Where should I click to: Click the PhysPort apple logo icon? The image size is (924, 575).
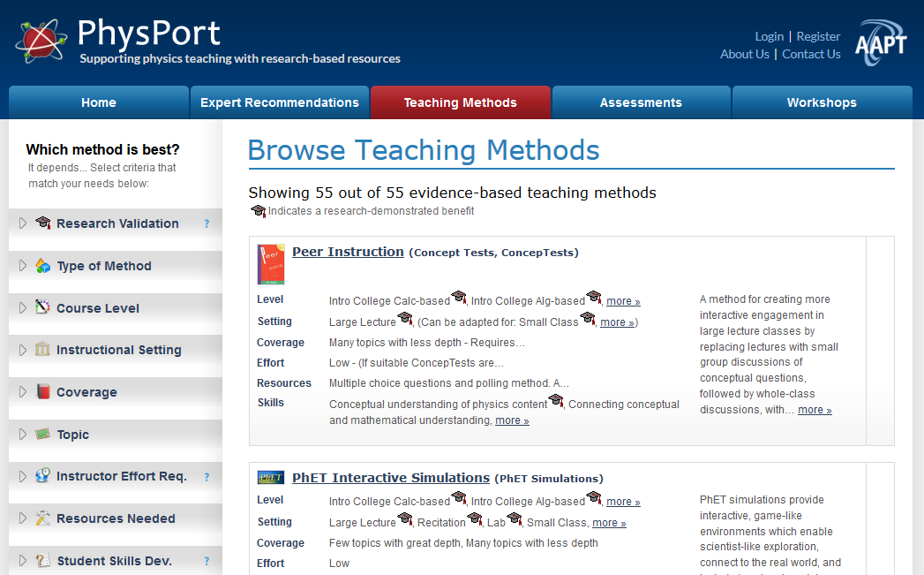[40, 40]
